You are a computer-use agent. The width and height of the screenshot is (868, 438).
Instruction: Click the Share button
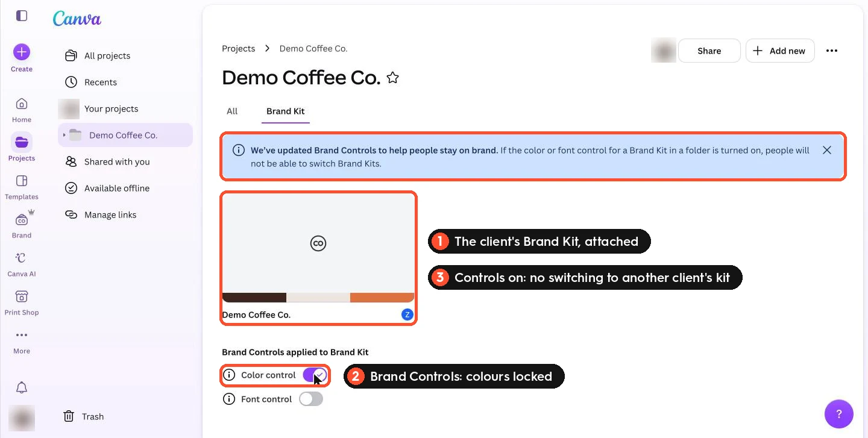click(x=709, y=51)
